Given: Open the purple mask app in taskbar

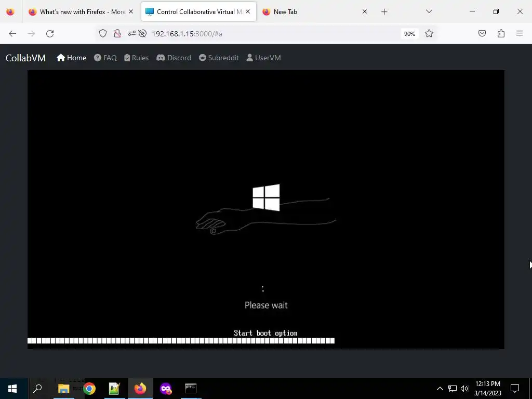Looking at the screenshot, I should coord(166,389).
